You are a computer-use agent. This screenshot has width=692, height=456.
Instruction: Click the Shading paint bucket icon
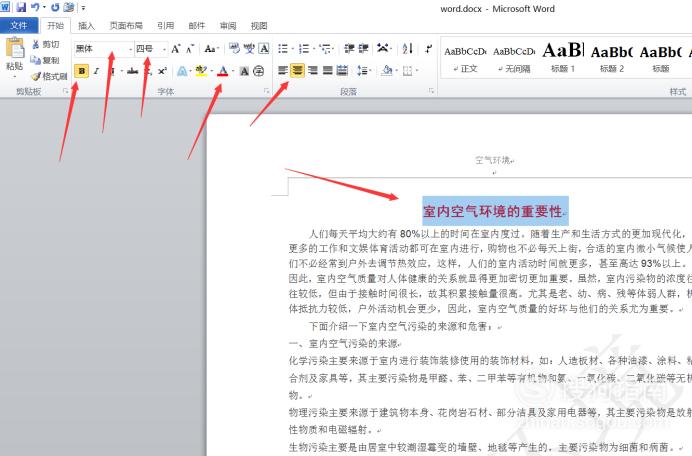coord(387,70)
